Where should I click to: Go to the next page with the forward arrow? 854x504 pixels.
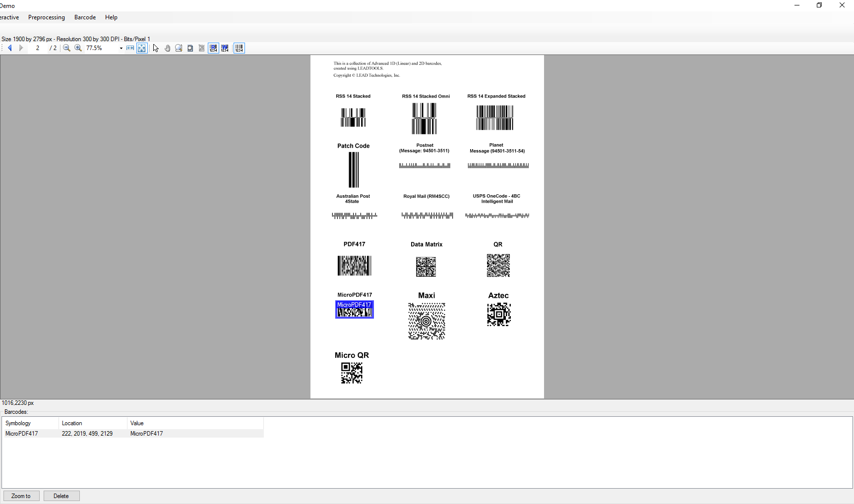(21, 48)
